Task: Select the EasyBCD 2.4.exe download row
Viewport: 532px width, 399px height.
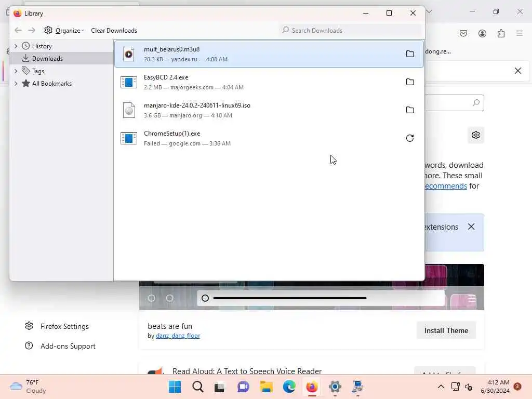Action: coord(269,82)
